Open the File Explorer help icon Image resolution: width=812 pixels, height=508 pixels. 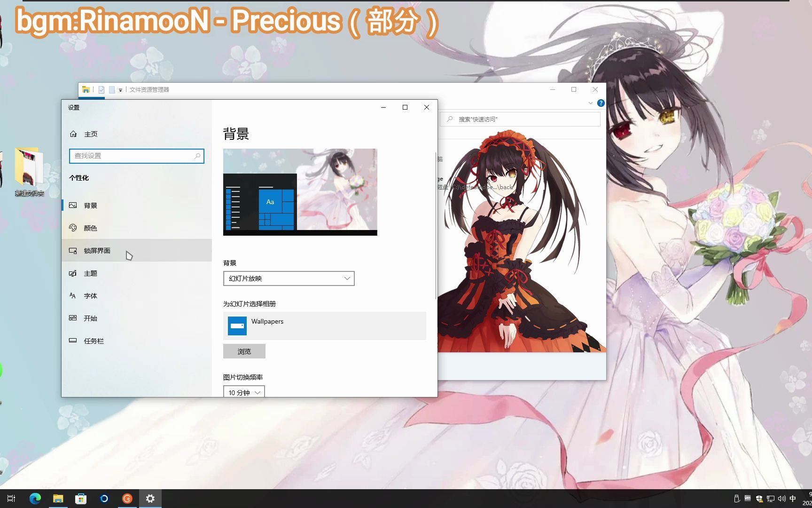601,103
